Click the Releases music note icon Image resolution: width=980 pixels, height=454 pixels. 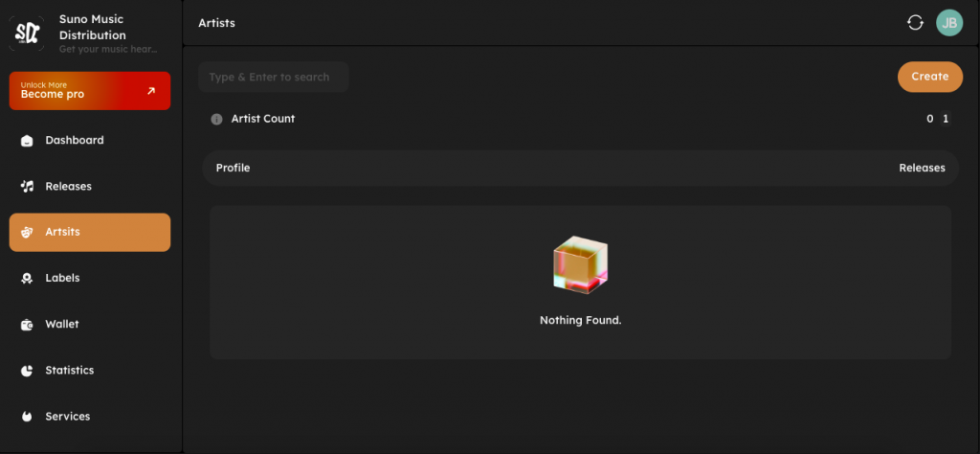click(27, 187)
